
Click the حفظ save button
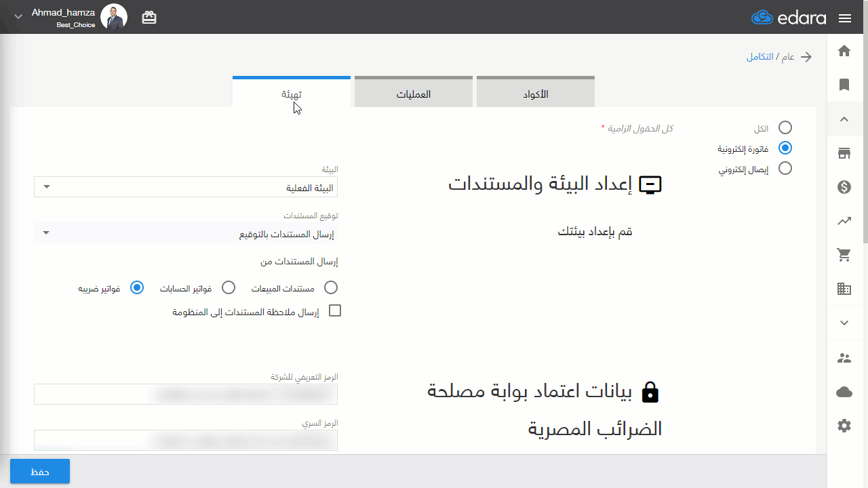[40, 471]
